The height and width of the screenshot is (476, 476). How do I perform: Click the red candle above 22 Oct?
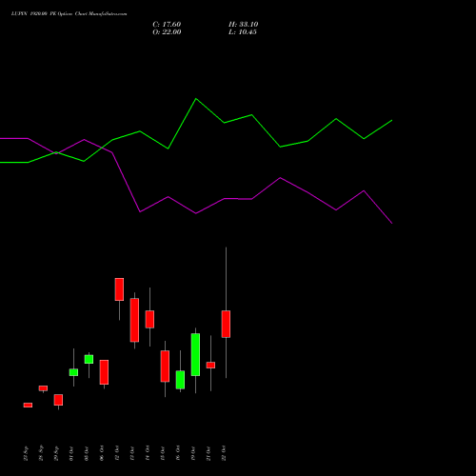pyautogui.click(x=226, y=324)
